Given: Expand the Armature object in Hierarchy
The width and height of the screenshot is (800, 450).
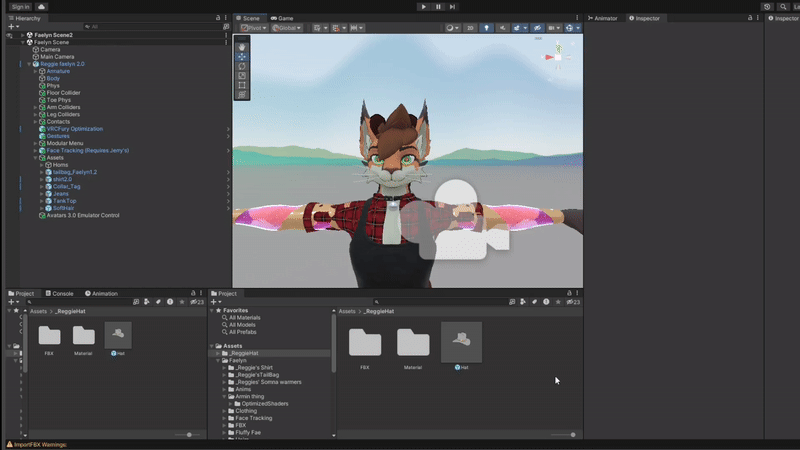Looking at the screenshot, I should pyautogui.click(x=35, y=71).
